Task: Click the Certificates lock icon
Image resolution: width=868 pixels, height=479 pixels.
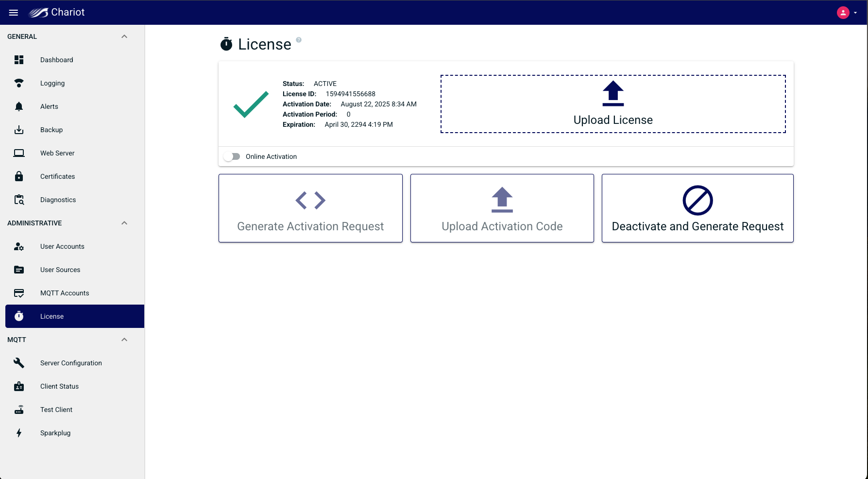Action: (19, 176)
